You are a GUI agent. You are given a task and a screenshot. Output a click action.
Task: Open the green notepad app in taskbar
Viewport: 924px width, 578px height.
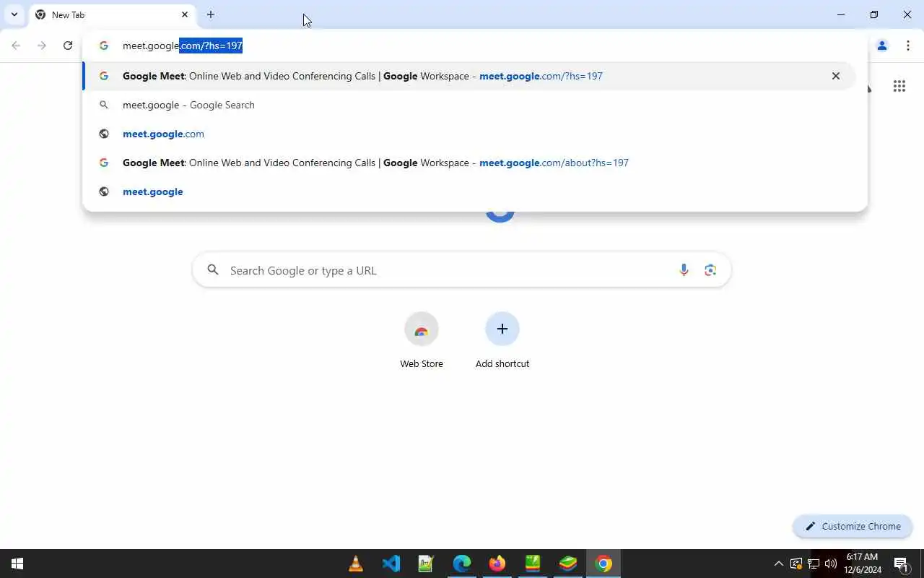point(427,564)
